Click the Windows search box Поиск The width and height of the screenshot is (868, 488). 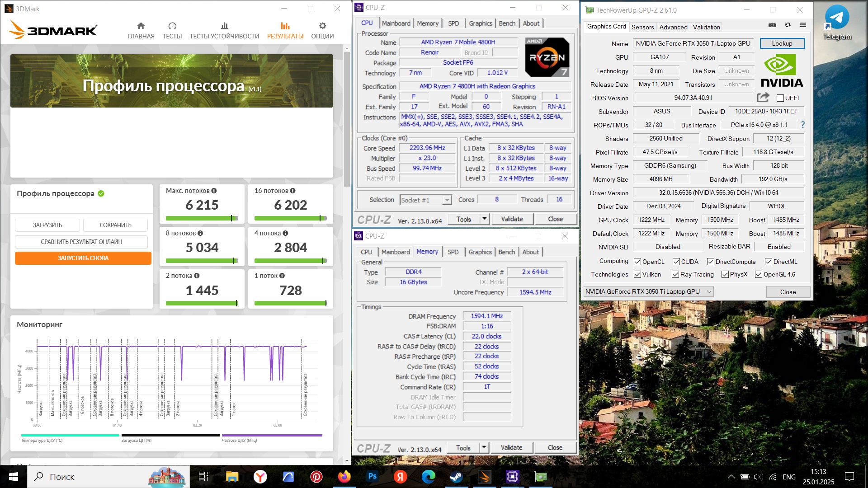[x=108, y=476]
